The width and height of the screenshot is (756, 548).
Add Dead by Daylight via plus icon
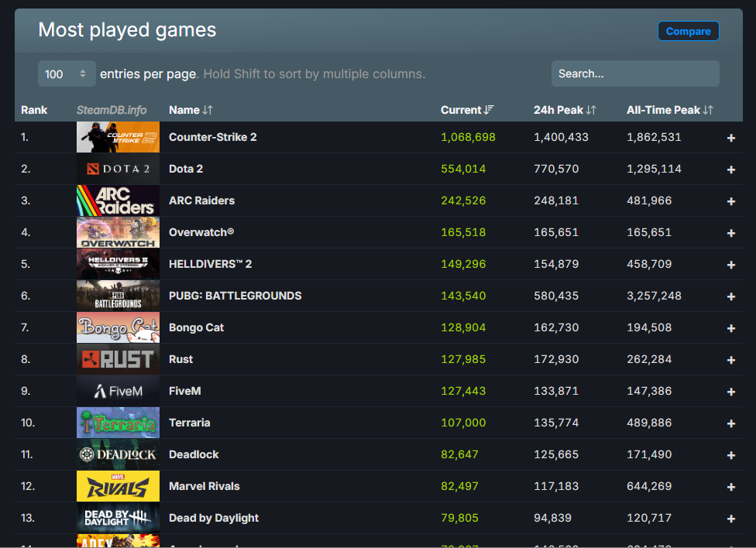(731, 519)
